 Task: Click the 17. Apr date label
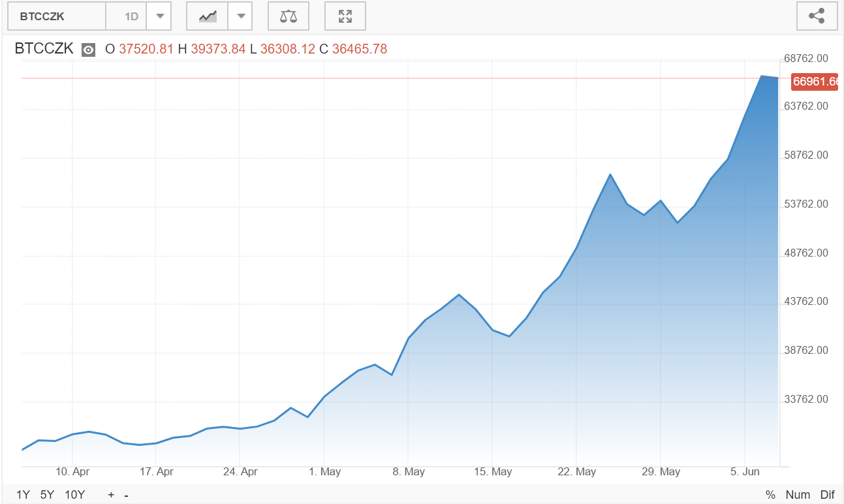(x=157, y=471)
